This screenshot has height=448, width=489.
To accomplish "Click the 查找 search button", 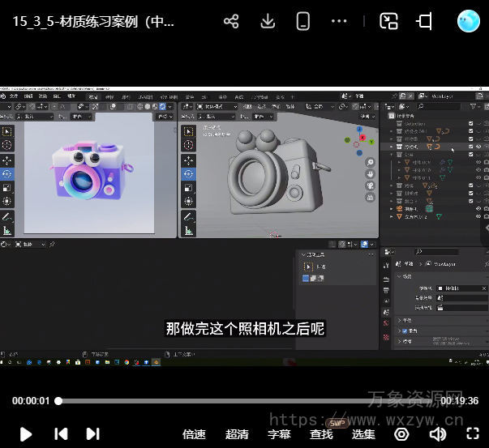I will coord(321,434).
